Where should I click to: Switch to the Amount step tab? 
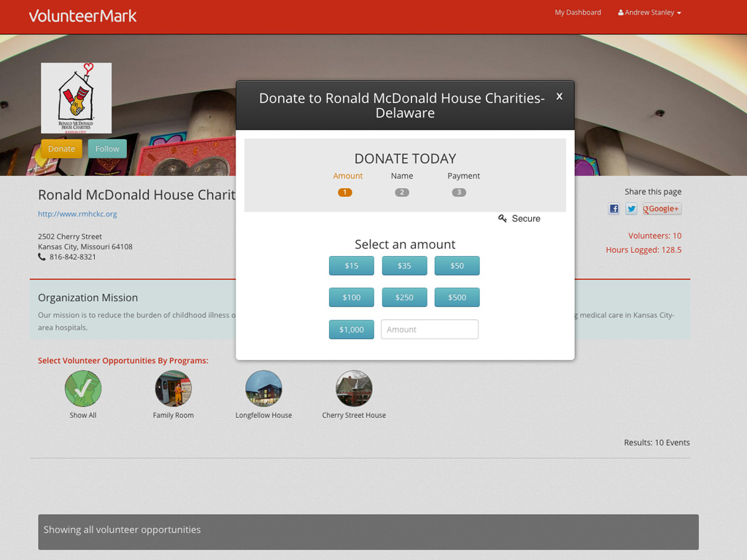pos(348,176)
